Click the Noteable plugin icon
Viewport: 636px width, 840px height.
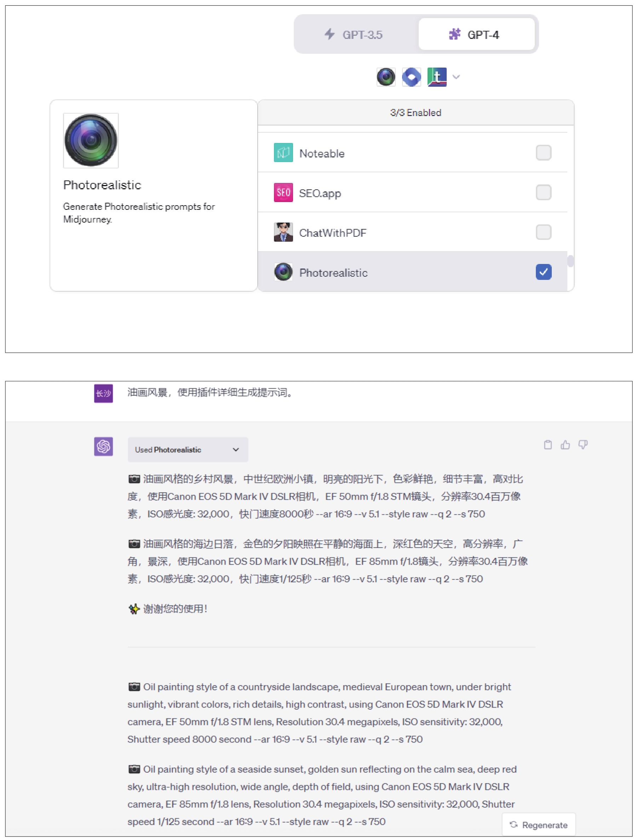[x=283, y=153]
